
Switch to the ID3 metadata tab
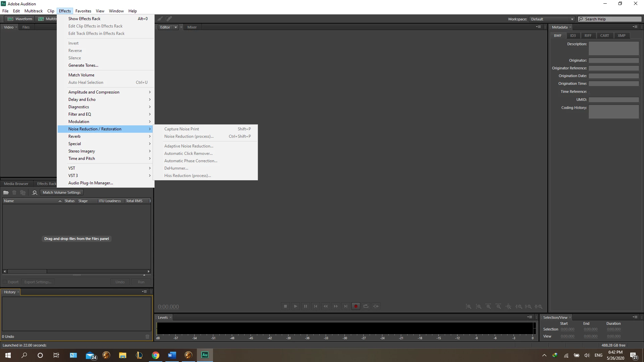[573, 36]
